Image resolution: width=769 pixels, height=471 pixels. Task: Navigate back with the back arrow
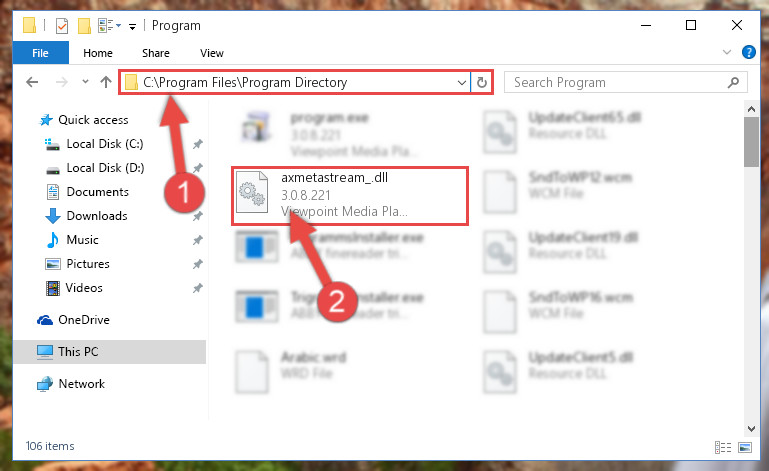[32, 82]
